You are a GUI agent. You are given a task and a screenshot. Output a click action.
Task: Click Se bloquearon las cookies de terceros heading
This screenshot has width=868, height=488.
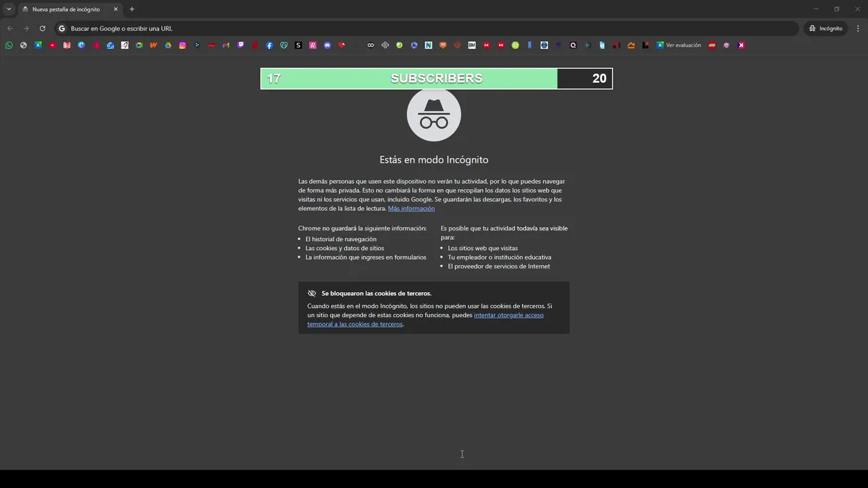[x=376, y=293]
